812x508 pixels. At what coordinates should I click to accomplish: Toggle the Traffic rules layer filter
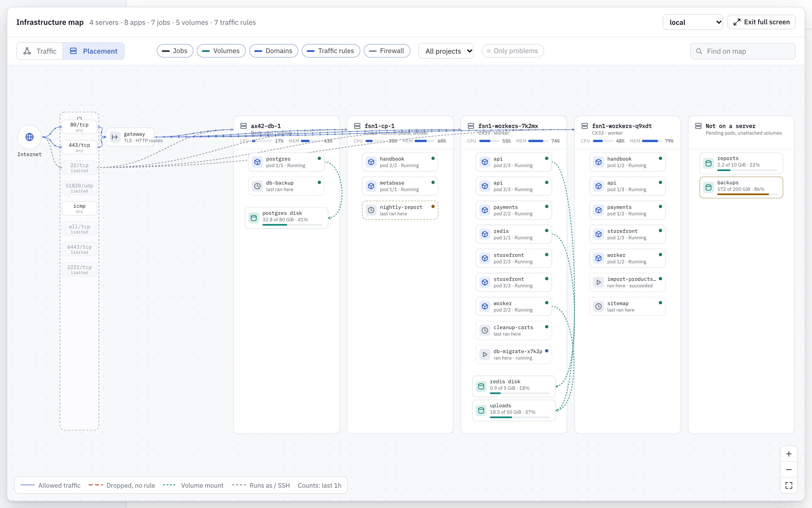331,51
